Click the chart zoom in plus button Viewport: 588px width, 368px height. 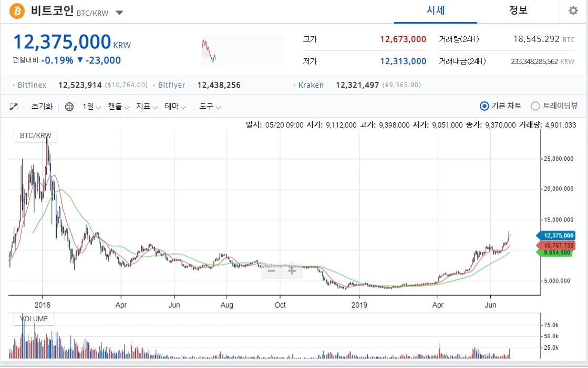click(x=292, y=271)
